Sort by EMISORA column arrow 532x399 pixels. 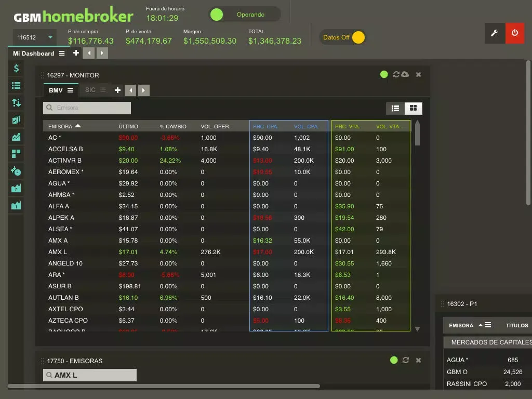click(x=78, y=126)
